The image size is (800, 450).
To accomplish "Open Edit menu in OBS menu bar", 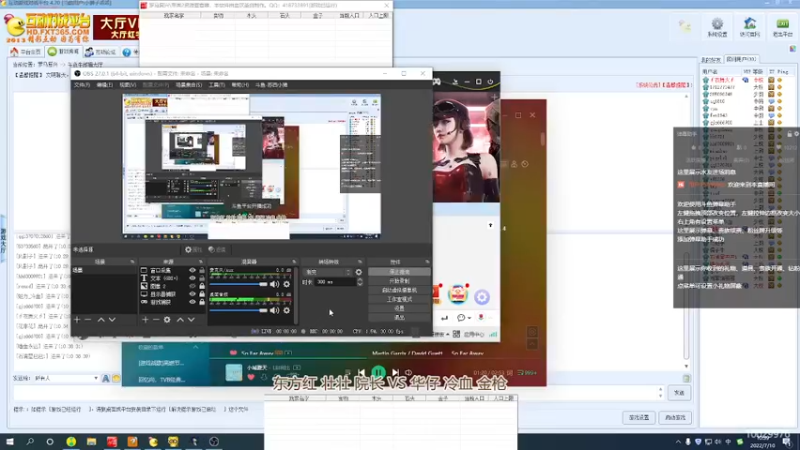I will [x=105, y=85].
